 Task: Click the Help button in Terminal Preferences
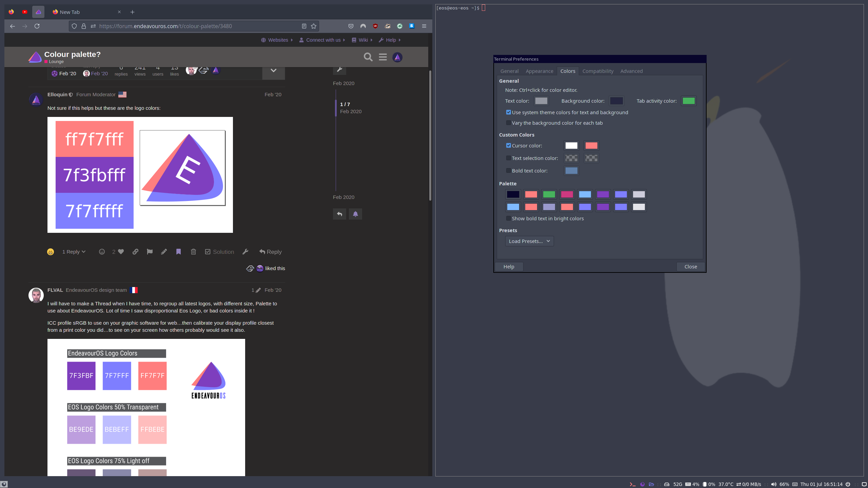(x=509, y=266)
